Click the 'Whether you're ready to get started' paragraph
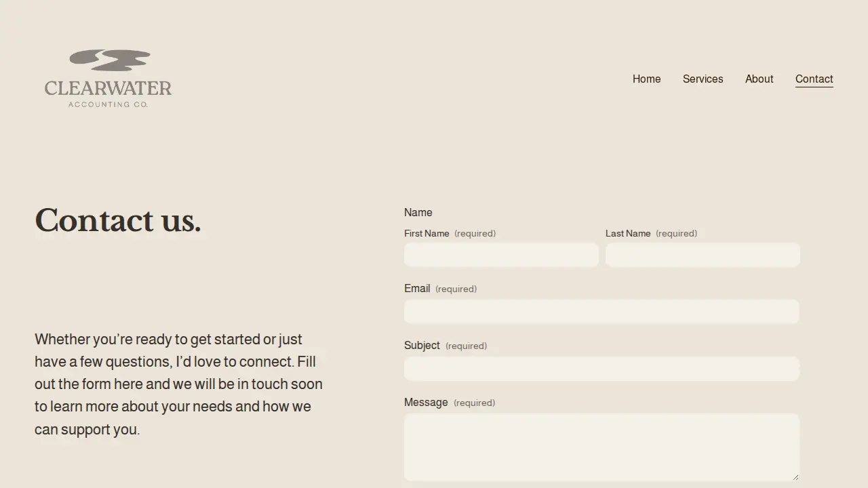868x488 pixels. [179, 384]
